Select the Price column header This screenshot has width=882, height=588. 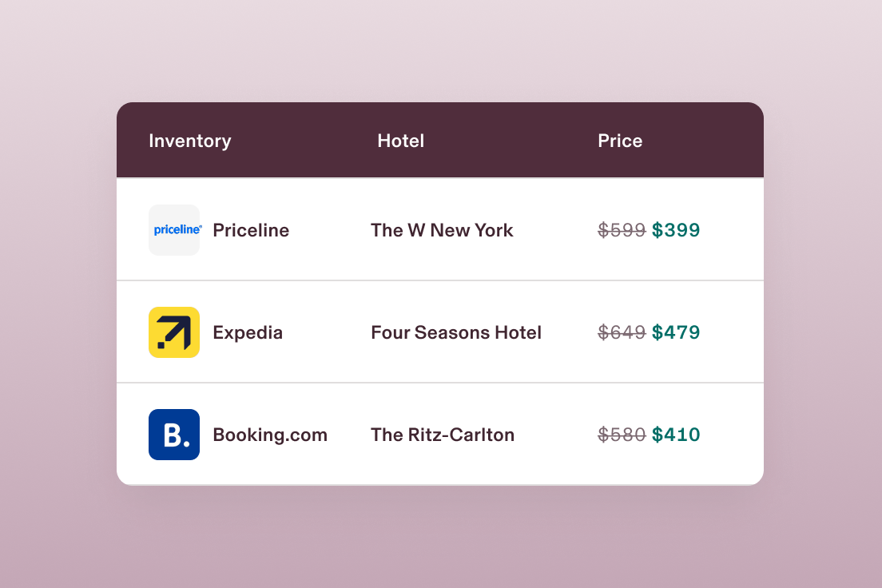coord(620,141)
